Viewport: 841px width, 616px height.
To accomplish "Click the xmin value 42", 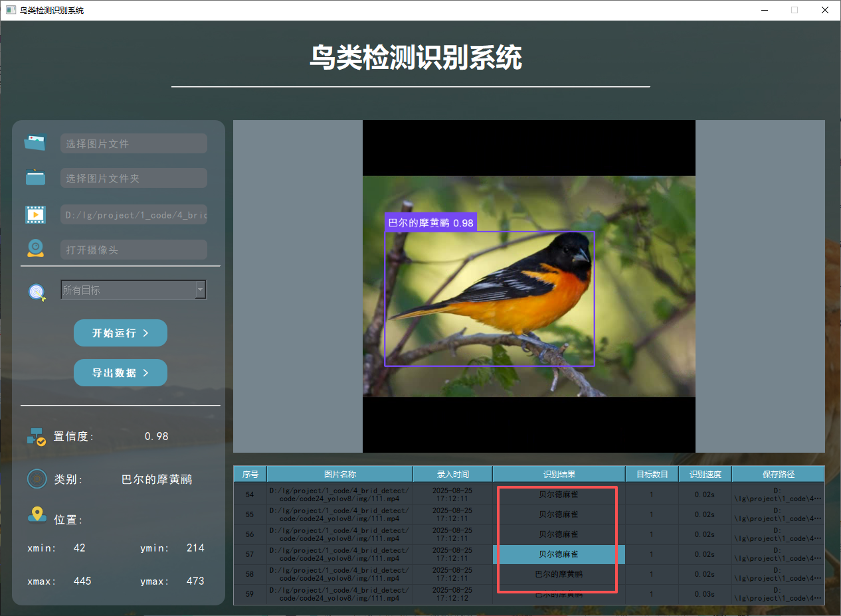I will coord(79,548).
